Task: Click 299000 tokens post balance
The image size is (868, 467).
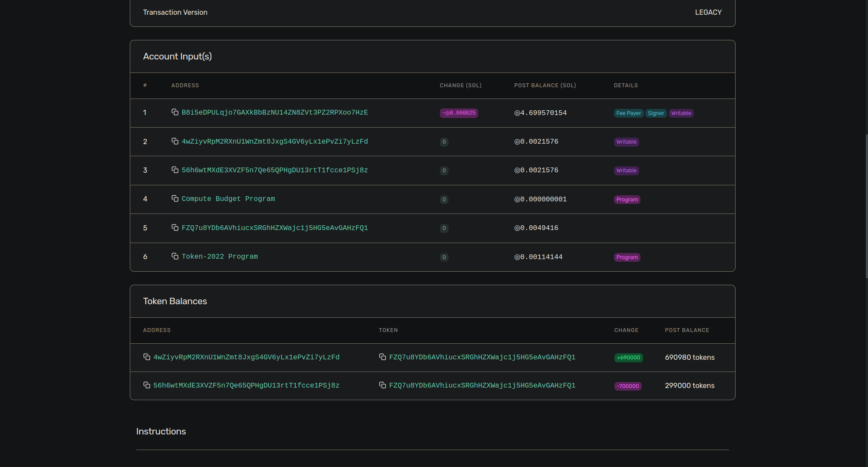Action: (690, 385)
